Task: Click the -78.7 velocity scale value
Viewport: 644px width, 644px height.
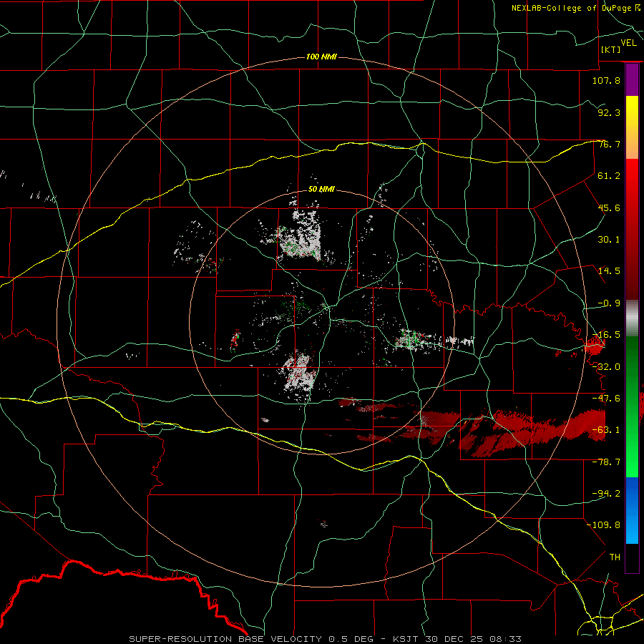Action: coord(606,462)
